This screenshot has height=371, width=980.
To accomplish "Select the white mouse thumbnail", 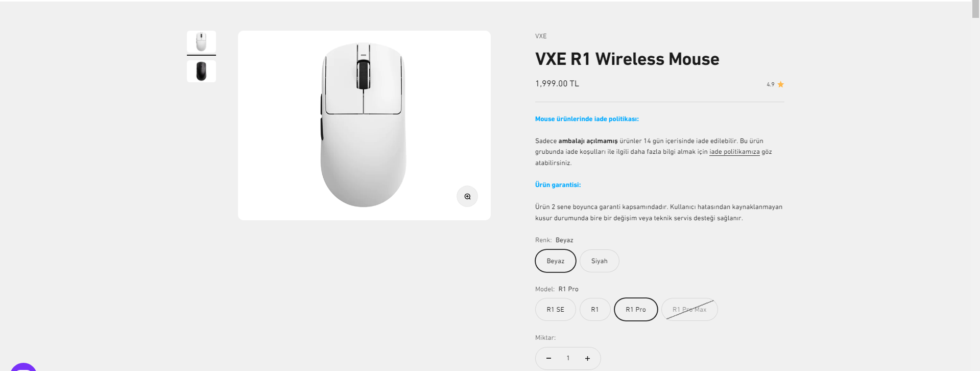I will 201,41.
